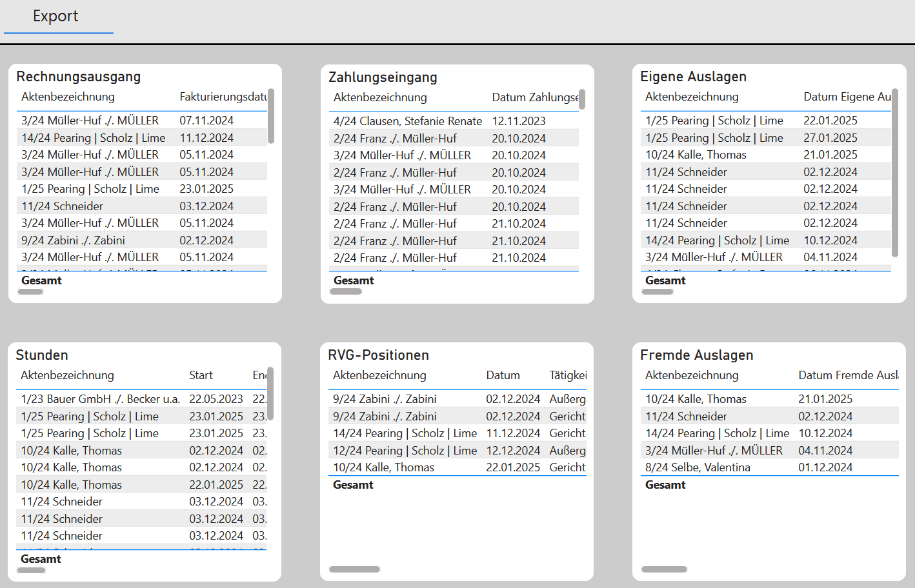Screen dimensions: 915x588
Task: Select Rechnungsausgang row '11/24 Schneider'
Action: (142, 206)
